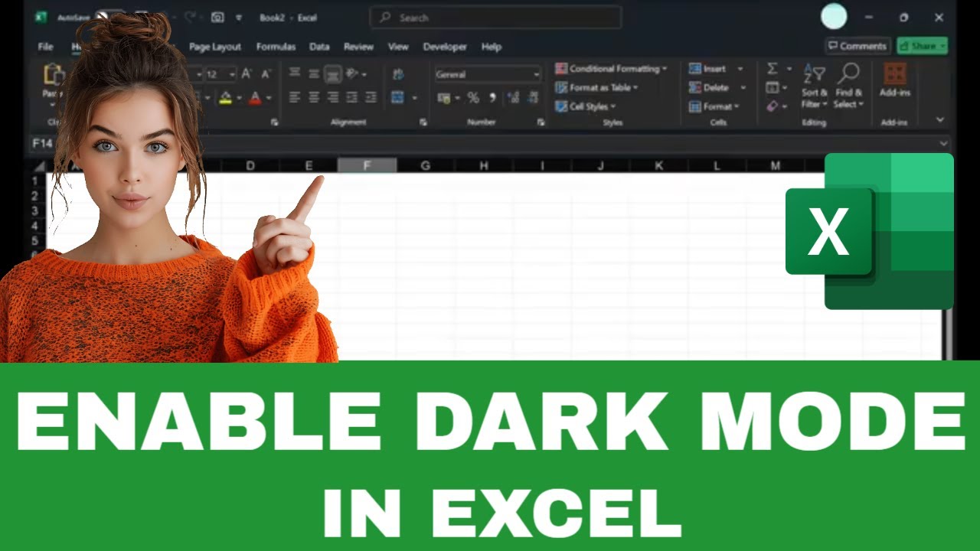This screenshot has height=551, width=980.
Task: Switch to the Developer tab
Action: pyautogui.click(x=445, y=47)
